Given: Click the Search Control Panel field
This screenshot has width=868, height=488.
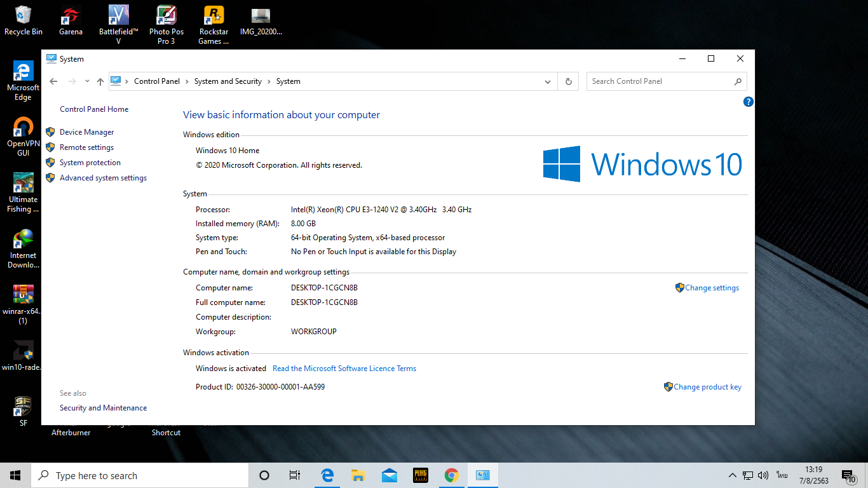Looking at the screenshot, I should 667,81.
